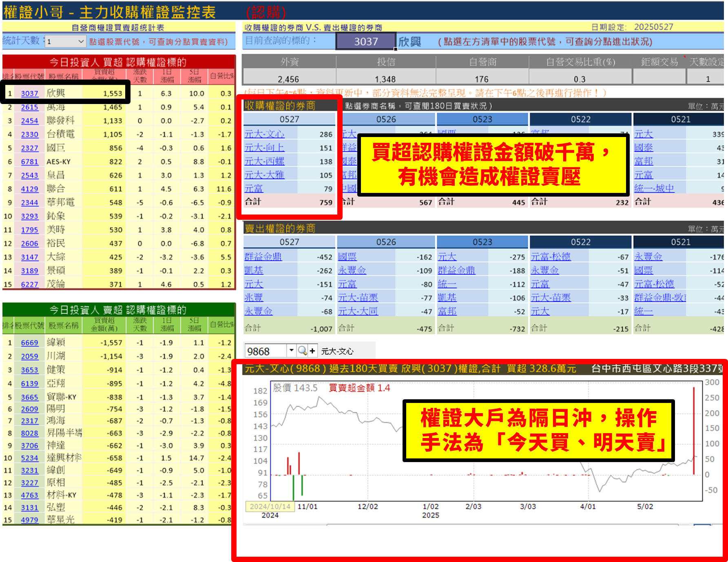
Task: Open stock code 6139 亞翔 link
Action: (30, 383)
